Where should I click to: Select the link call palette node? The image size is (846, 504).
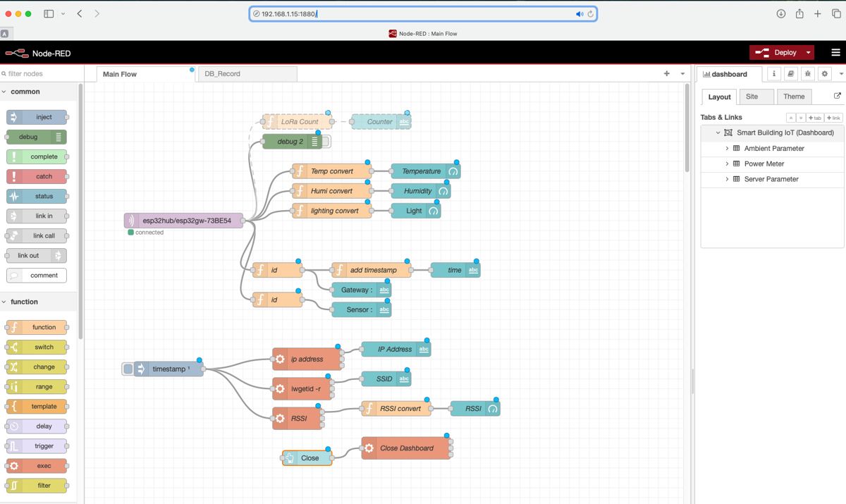click(x=37, y=235)
